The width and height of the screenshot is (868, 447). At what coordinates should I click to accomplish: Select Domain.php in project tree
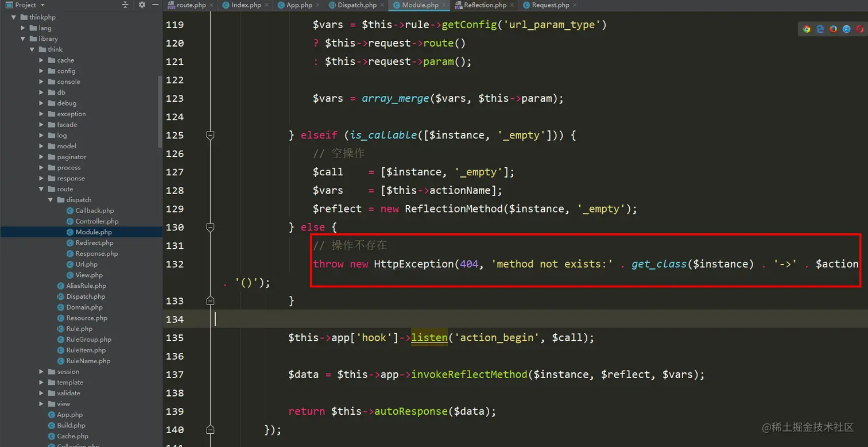80,307
